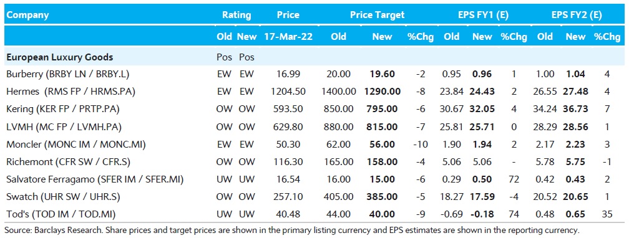
Task: Click the European Luxury Goods section row
Action: (x=314, y=57)
